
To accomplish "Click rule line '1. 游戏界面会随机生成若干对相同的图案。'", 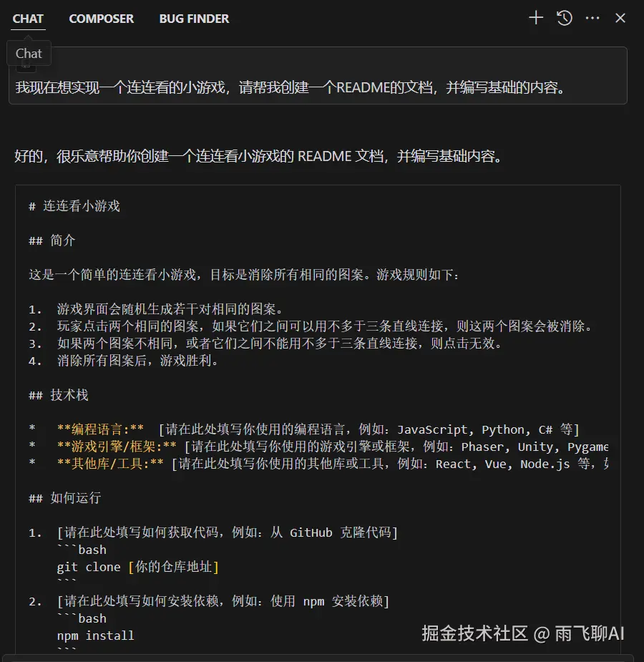I will (155, 309).
